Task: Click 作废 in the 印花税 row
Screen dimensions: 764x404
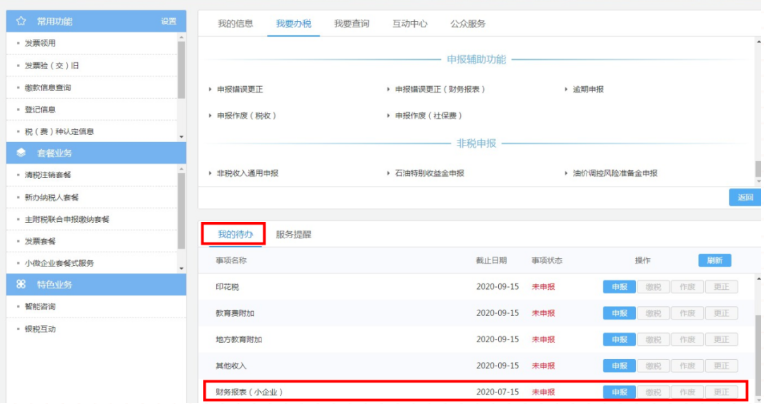Action: [x=688, y=287]
